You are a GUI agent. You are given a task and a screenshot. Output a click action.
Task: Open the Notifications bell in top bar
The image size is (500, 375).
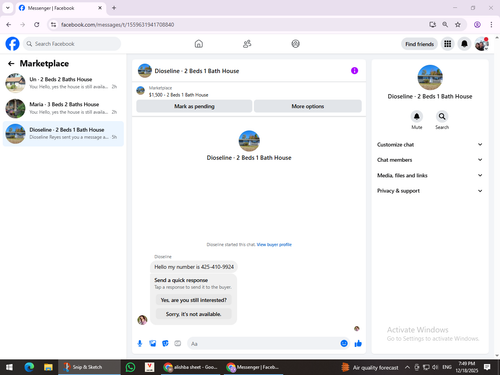tap(464, 44)
